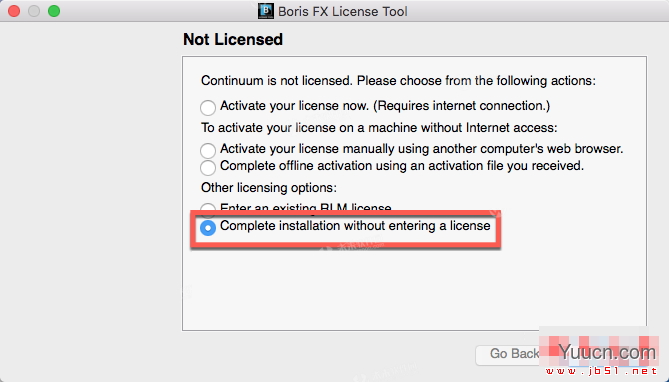Click the 'Not Licensed' heading
The height and width of the screenshot is (382, 669).
pos(233,39)
